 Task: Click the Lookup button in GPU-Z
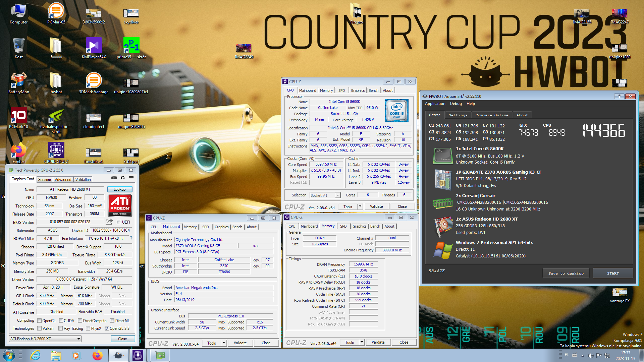click(x=119, y=189)
